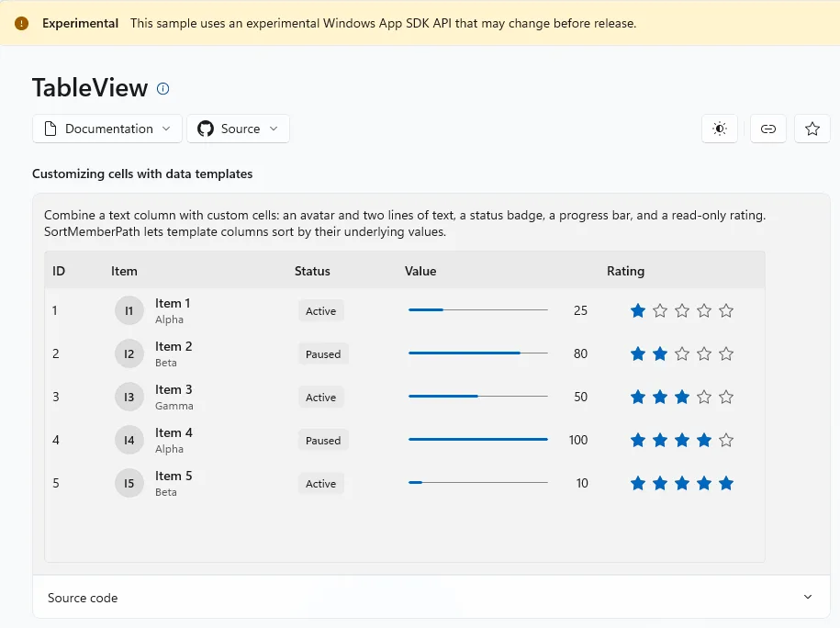Screen dimensions: 840x628
Task: Click the info icon beside TableView title
Action: click(x=162, y=88)
